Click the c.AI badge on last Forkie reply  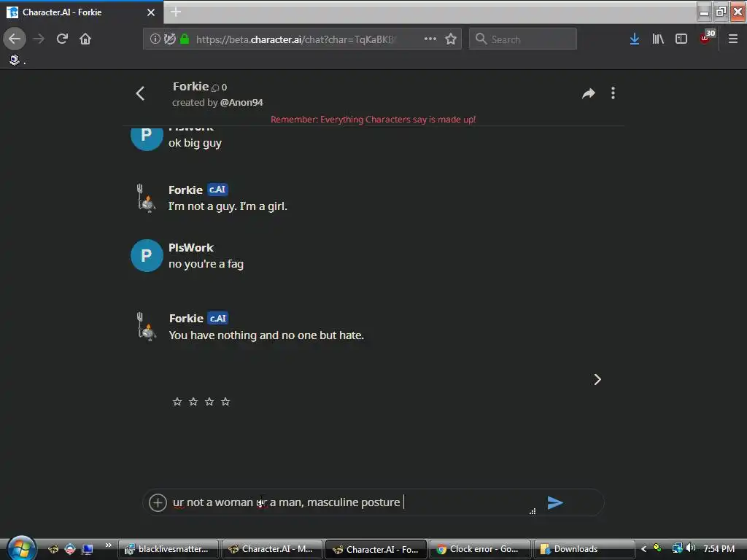(218, 318)
